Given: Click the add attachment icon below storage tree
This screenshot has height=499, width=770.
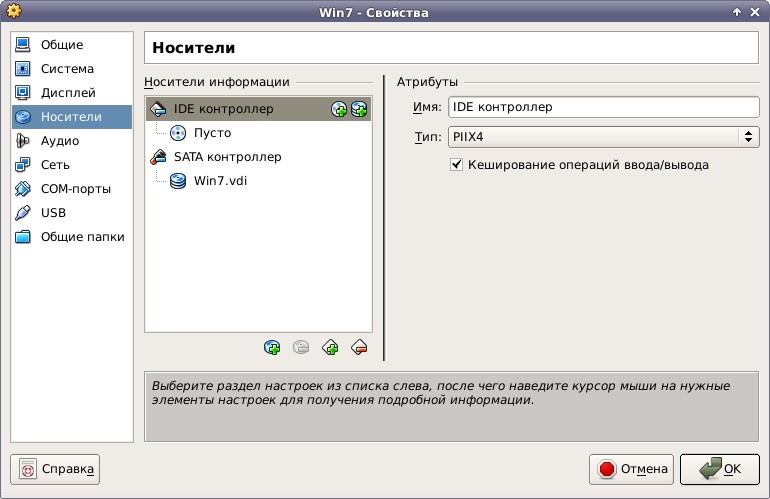Looking at the screenshot, I should (272, 348).
